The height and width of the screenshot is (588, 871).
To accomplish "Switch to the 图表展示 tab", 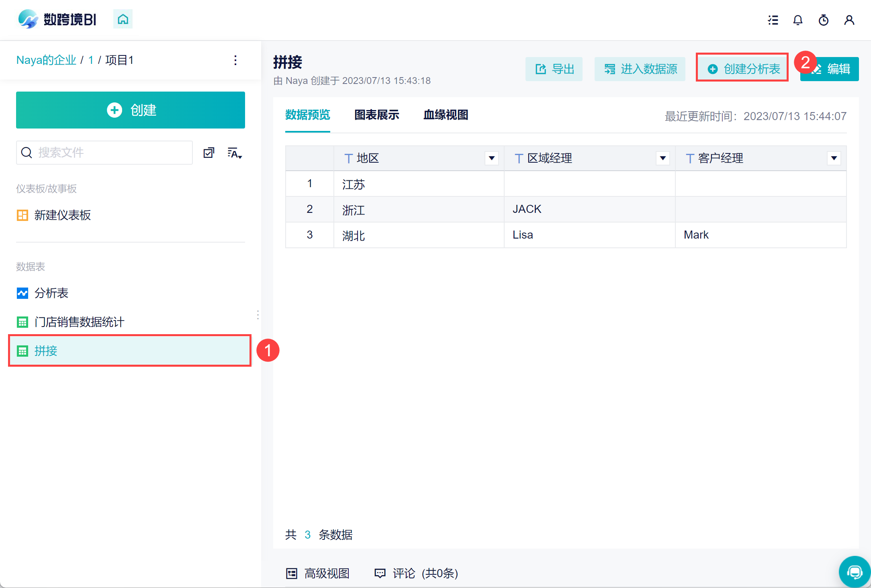I will (376, 115).
